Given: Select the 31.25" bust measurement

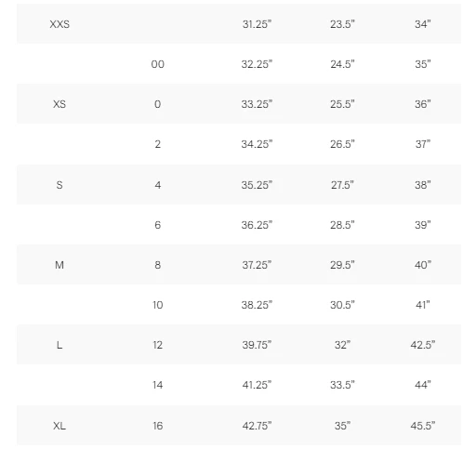Looking at the screenshot, I should coord(257,24).
